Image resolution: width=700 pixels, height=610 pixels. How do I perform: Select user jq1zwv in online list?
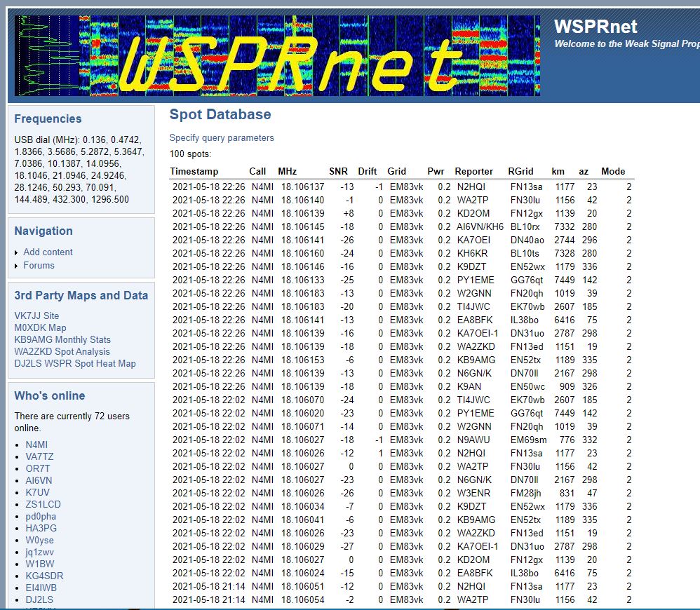pos(39,552)
